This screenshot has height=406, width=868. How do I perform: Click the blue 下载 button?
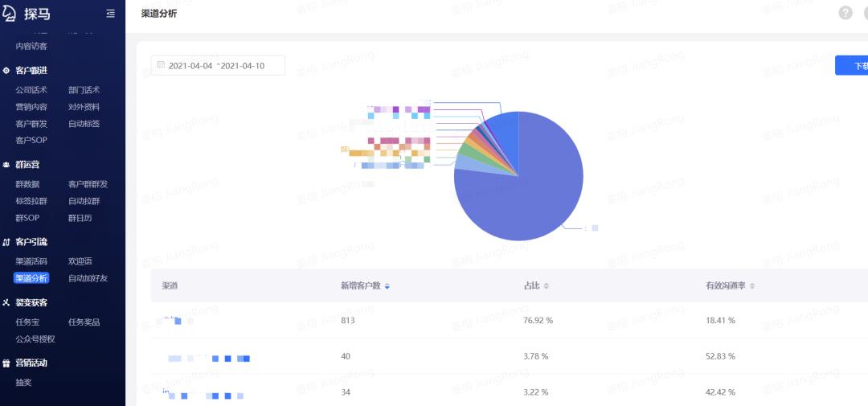pos(854,66)
